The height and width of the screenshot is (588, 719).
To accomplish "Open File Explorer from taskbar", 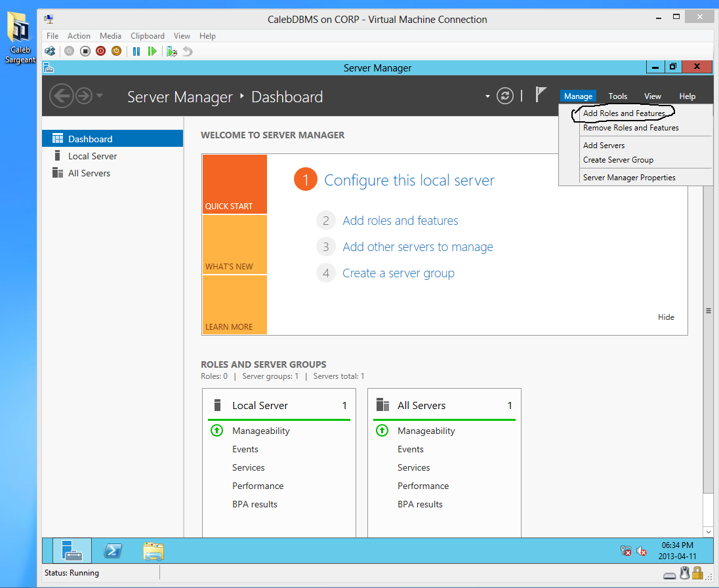I will click(154, 551).
